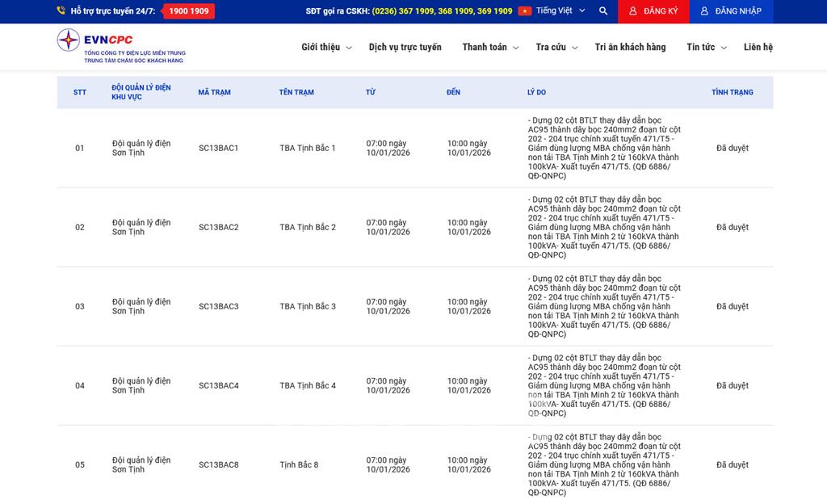Screen dimensions: 827x504
Task: Open the Liên hệ page
Action: tap(758, 48)
